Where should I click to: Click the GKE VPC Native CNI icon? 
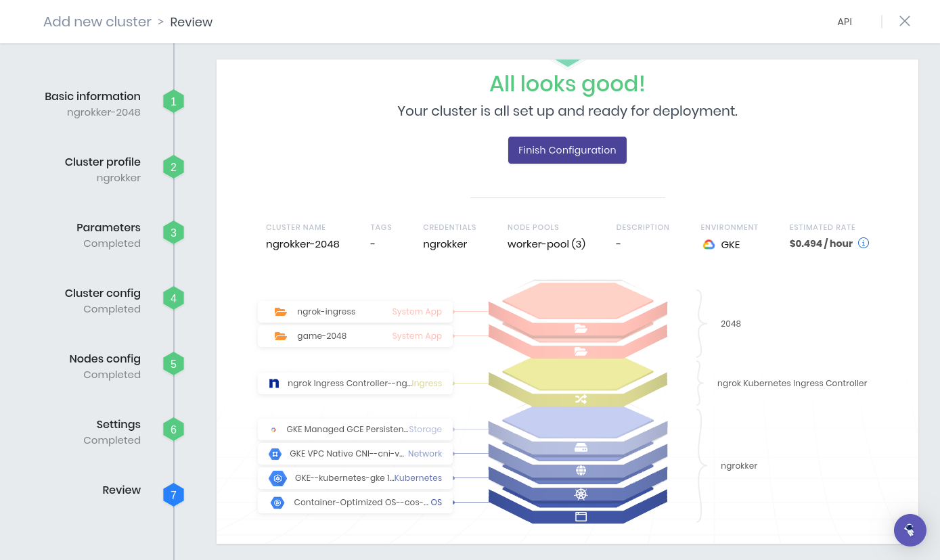tap(275, 454)
